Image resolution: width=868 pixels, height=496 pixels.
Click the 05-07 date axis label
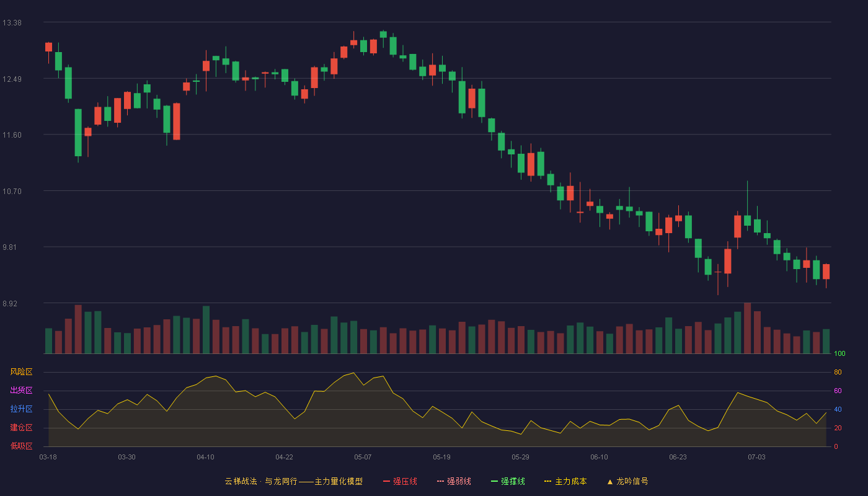click(x=363, y=457)
